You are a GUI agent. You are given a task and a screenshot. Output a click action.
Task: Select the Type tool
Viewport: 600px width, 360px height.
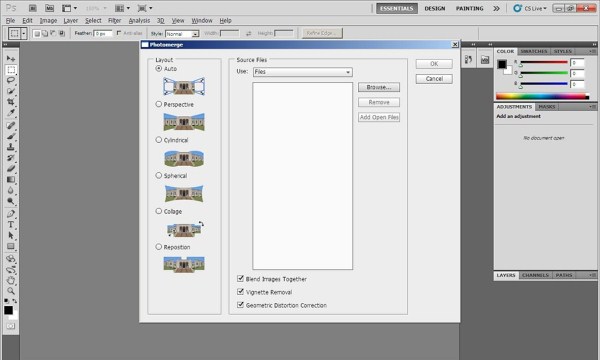click(x=11, y=225)
